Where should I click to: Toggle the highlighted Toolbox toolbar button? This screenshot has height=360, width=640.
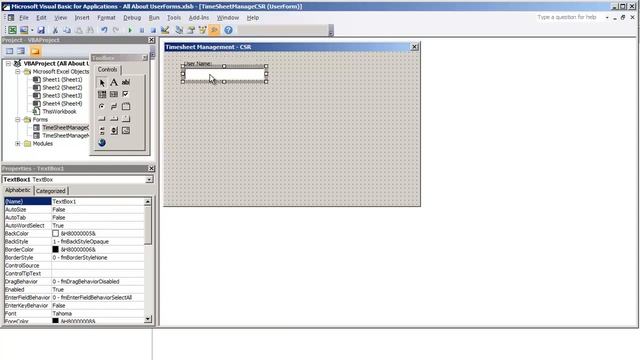point(214,30)
